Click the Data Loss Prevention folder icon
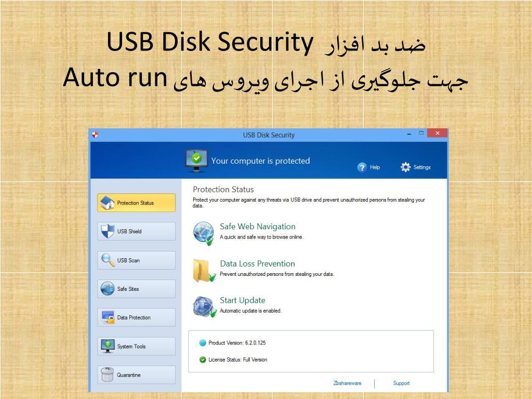The width and height of the screenshot is (532, 399). (204, 270)
